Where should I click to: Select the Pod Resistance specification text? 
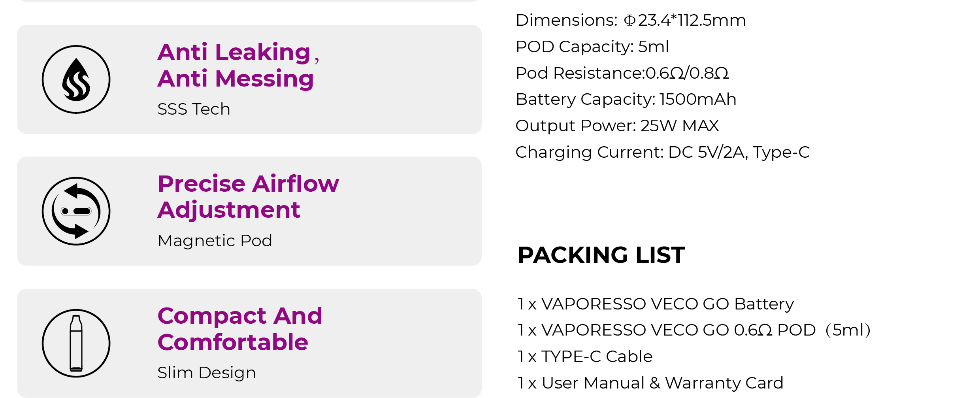[622, 73]
